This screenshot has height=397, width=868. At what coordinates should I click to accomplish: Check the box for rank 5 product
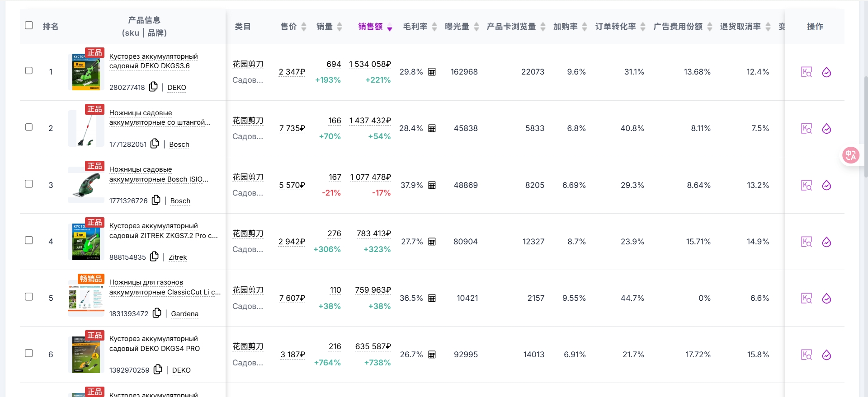pos(29,297)
